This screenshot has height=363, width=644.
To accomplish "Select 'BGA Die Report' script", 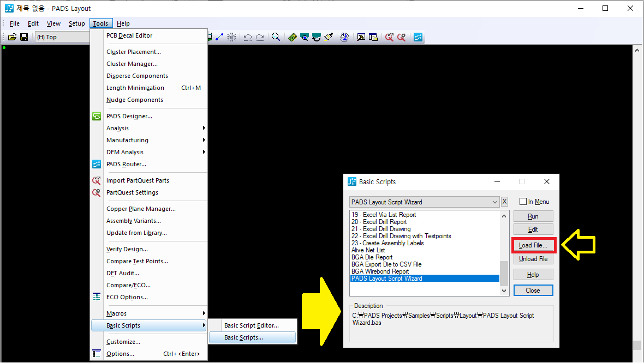I will click(425, 257).
